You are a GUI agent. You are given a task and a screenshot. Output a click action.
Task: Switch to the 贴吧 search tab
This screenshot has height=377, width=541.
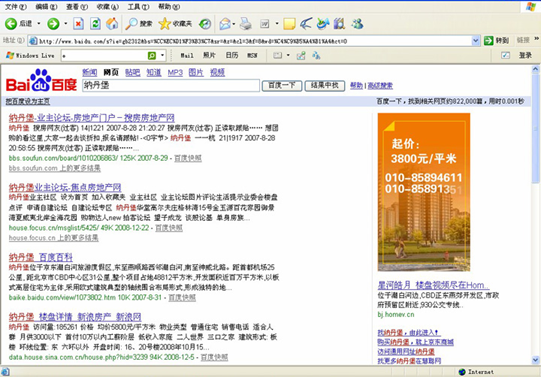132,72
